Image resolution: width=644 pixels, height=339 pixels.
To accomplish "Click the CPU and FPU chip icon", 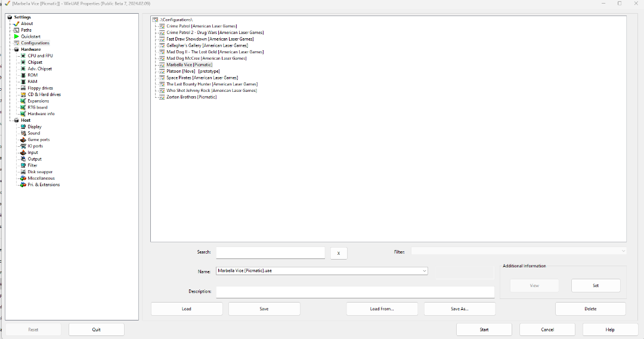I will click(x=23, y=56).
